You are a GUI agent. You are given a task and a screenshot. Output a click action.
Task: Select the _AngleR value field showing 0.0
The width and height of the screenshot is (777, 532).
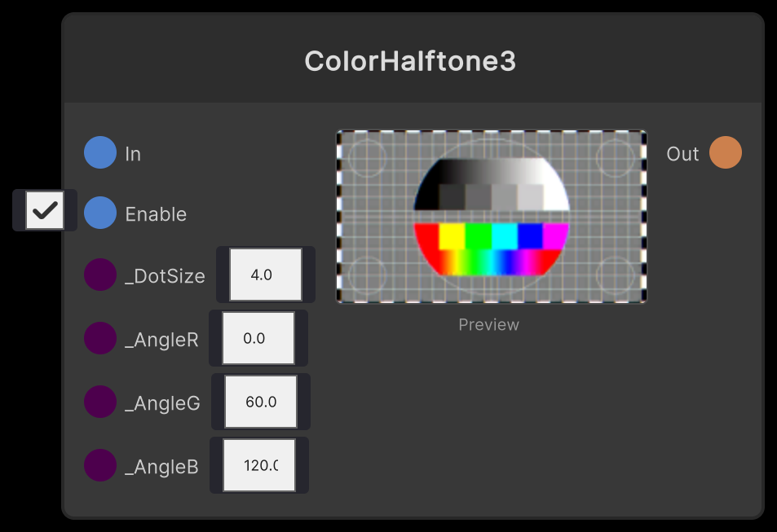[258, 337]
